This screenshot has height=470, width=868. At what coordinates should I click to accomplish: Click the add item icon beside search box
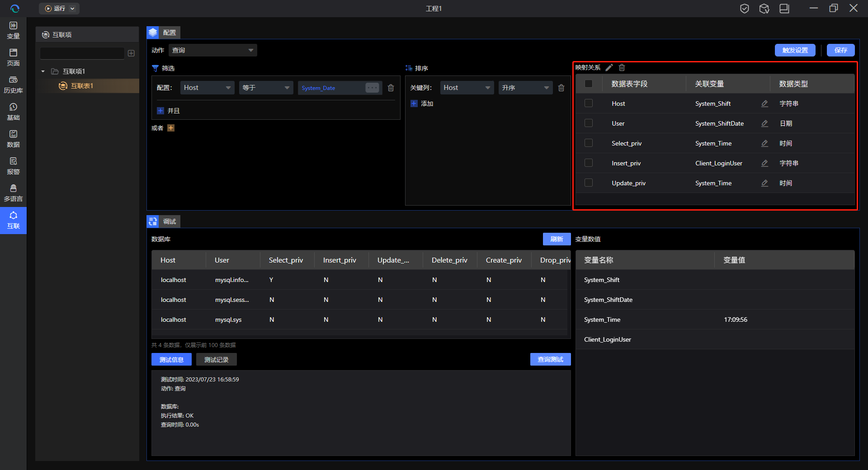point(131,53)
